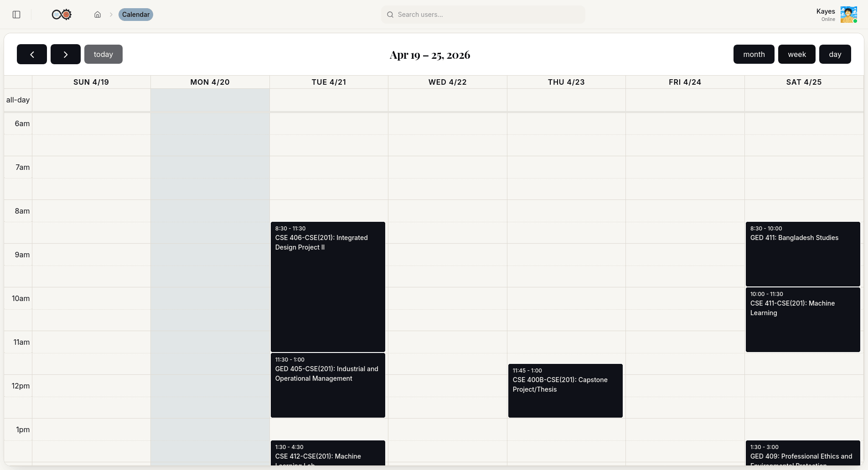
Task: Select the Calendar breadcrumb pill
Action: 136,15
